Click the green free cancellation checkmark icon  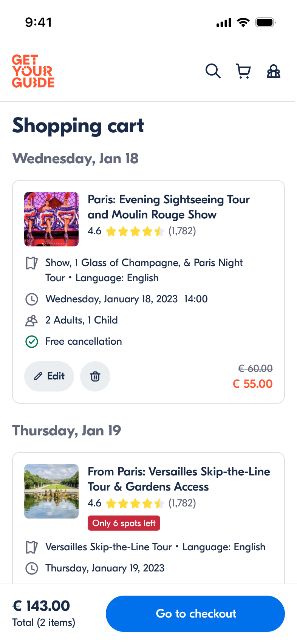point(32,342)
